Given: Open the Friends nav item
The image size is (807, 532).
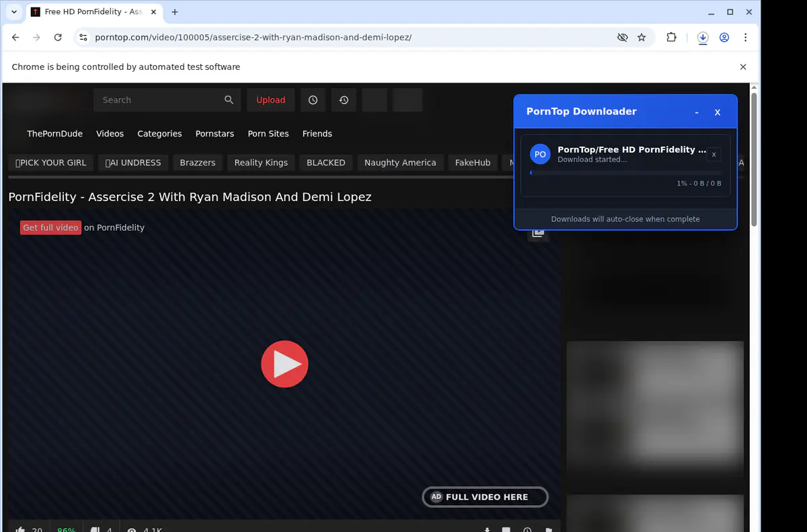Looking at the screenshot, I should [317, 134].
